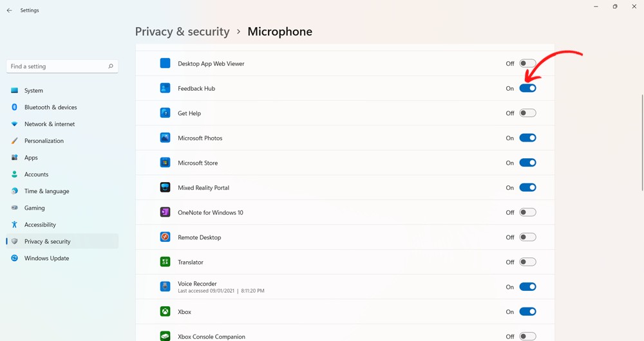
Task: Click the Gaming controller icon
Action: (x=14, y=208)
